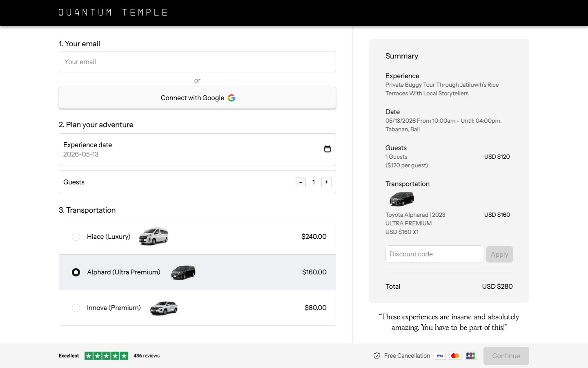Decrease guests with the minus button
The width and height of the screenshot is (588, 368).
301,182
